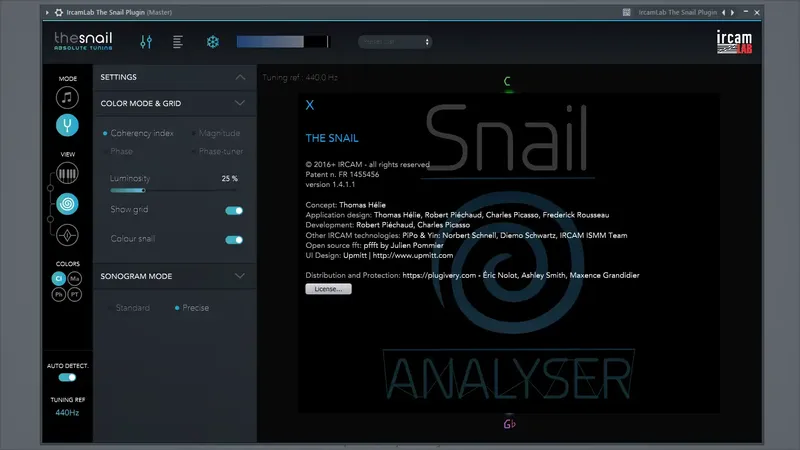Viewport: 800px width, 450px height.
Task: Select the Ma color mode circle
Action: [x=75, y=279]
